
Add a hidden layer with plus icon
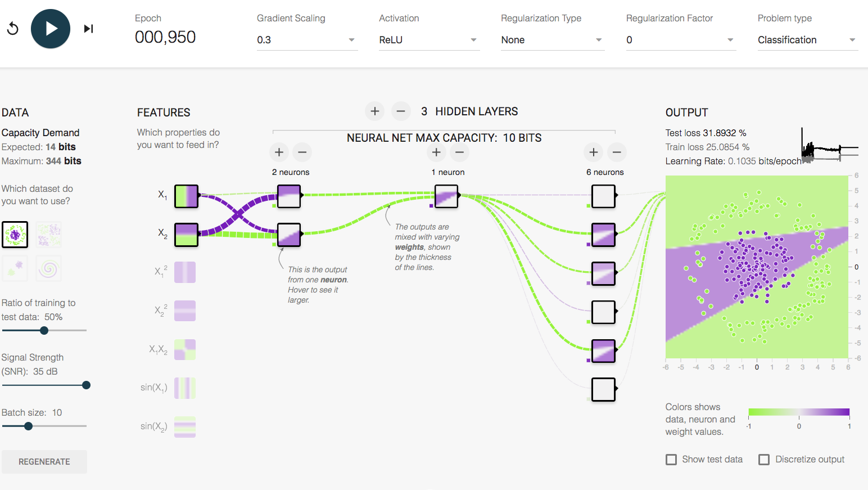(x=375, y=111)
